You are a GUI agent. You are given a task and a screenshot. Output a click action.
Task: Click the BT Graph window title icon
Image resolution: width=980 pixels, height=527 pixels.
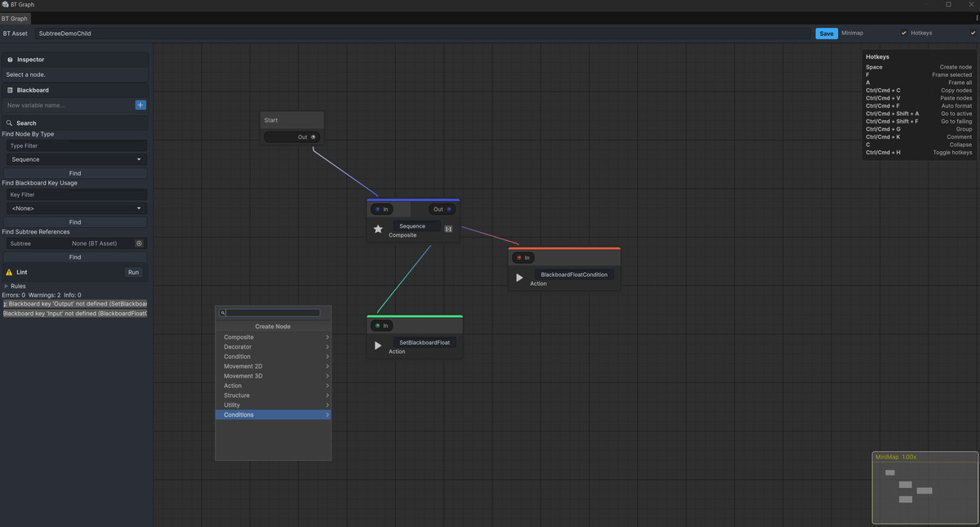coord(6,5)
